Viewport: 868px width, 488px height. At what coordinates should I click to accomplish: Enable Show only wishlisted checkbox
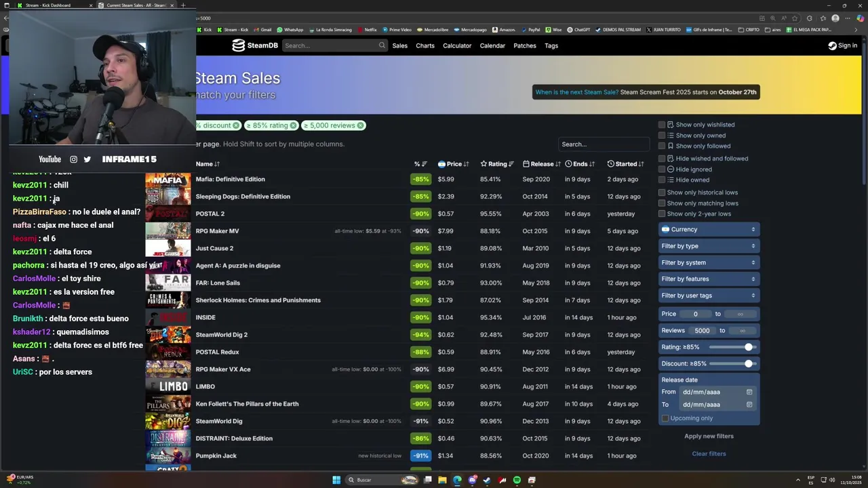tap(662, 125)
